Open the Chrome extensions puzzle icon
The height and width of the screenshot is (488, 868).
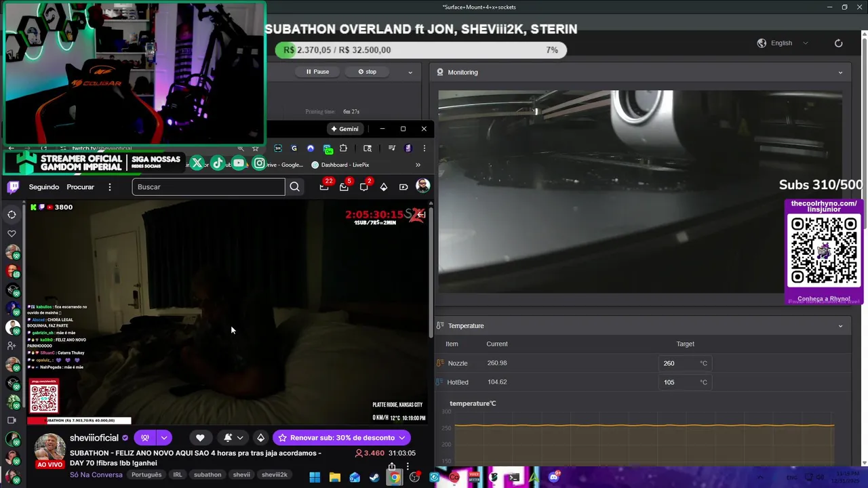click(x=343, y=148)
